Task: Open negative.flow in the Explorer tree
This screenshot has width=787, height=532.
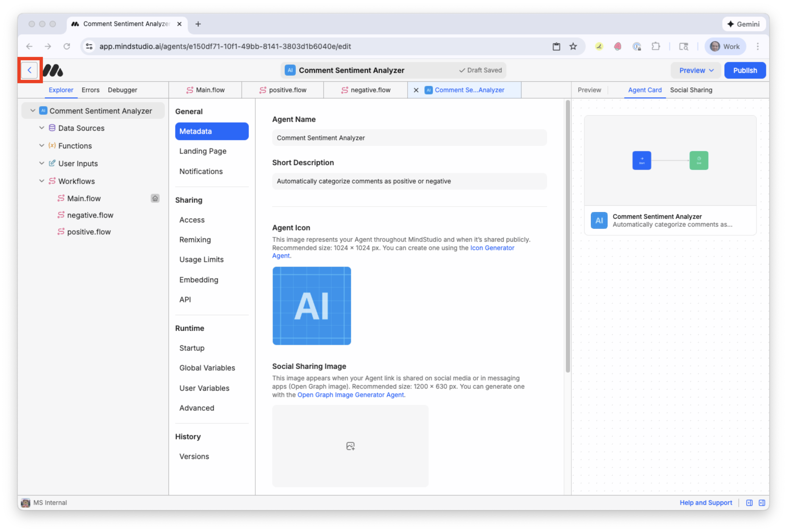Action: 90,215
